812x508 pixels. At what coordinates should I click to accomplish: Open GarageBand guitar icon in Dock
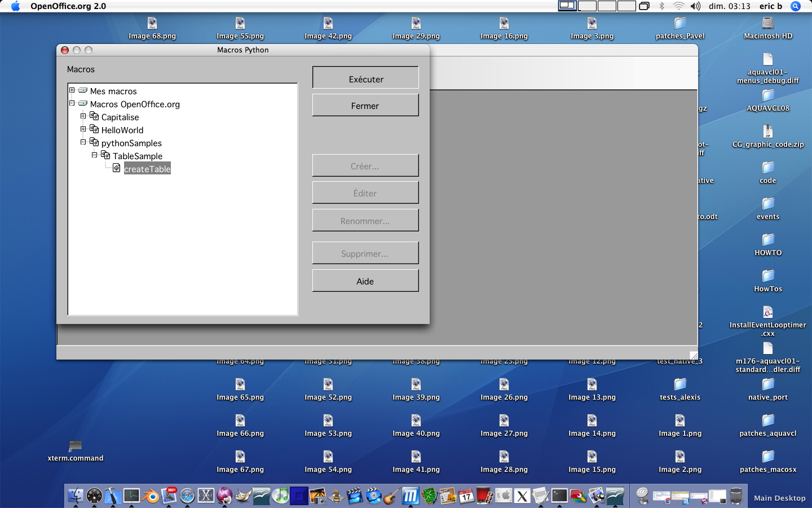click(392, 496)
